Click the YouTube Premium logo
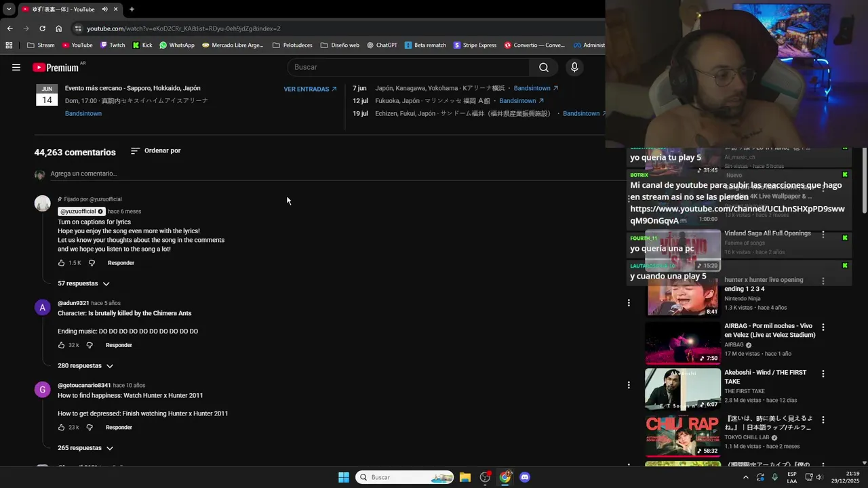Image resolution: width=868 pixels, height=488 pixels. pyautogui.click(x=56, y=67)
